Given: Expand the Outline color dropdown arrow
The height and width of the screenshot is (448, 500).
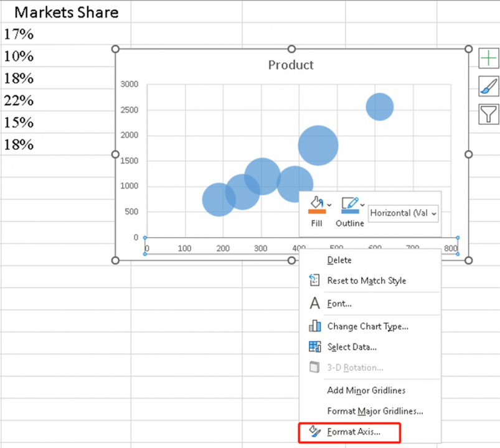Looking at the screenshot, I should click(x=362, y=205).
